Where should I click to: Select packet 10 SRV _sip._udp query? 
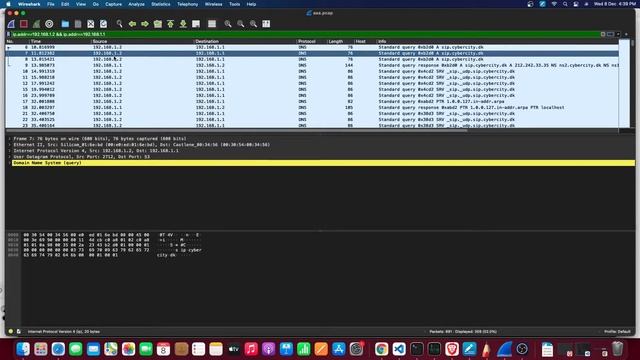312,71
